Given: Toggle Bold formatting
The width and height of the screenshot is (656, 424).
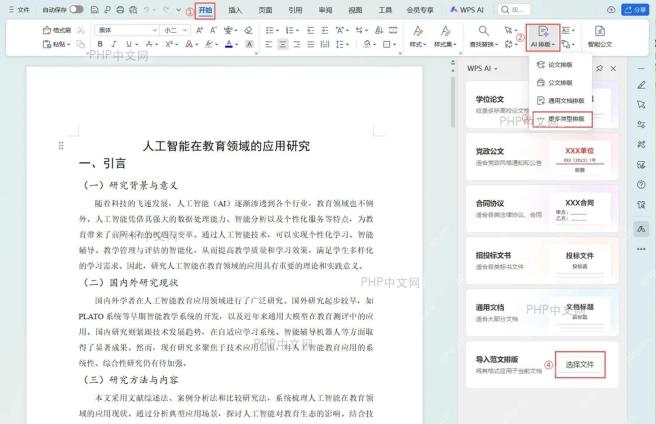Looking at the screenshot, I should tap(100, 44).
